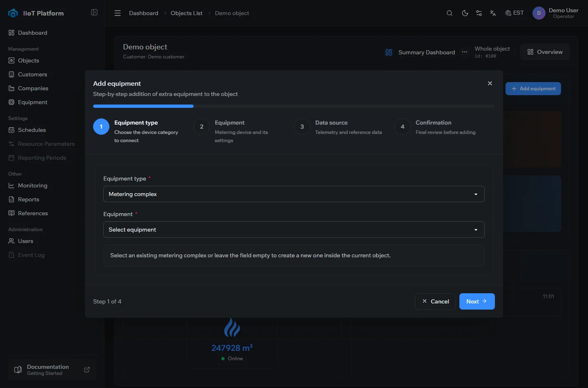Click the Customers sidebar icon

tap(11, 74)
